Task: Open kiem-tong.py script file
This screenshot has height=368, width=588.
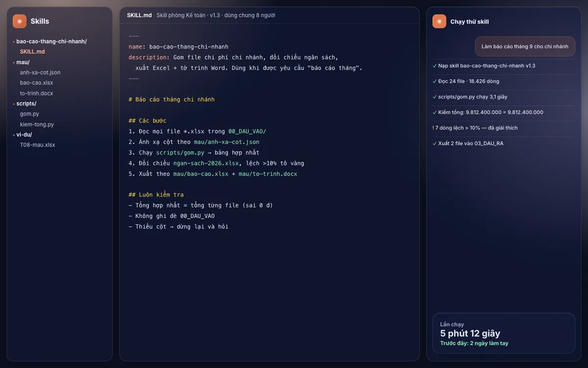Action: coord(37,125)
